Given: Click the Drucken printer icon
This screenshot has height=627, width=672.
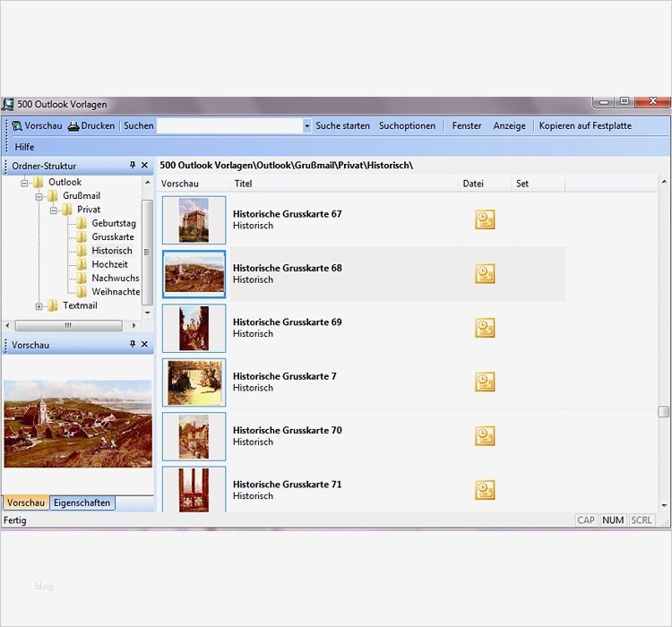Looking at the screenshot, I should coord(73,126).
